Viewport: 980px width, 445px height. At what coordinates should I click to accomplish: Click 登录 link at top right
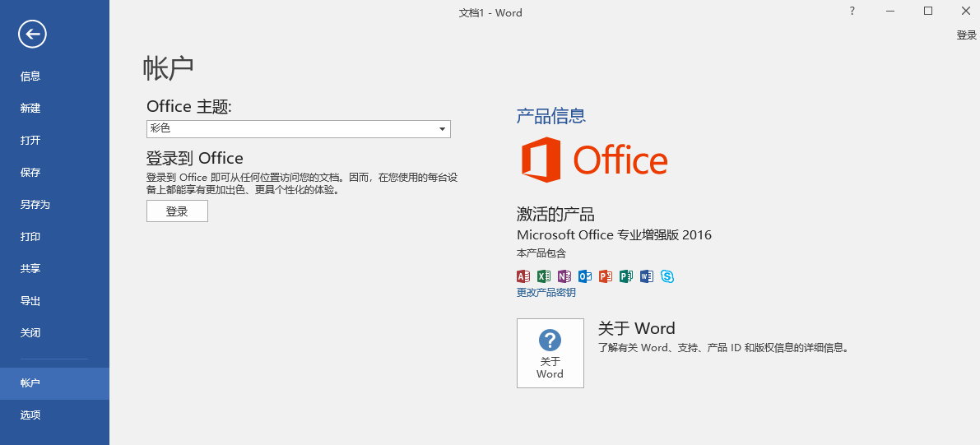pos(966,35)
